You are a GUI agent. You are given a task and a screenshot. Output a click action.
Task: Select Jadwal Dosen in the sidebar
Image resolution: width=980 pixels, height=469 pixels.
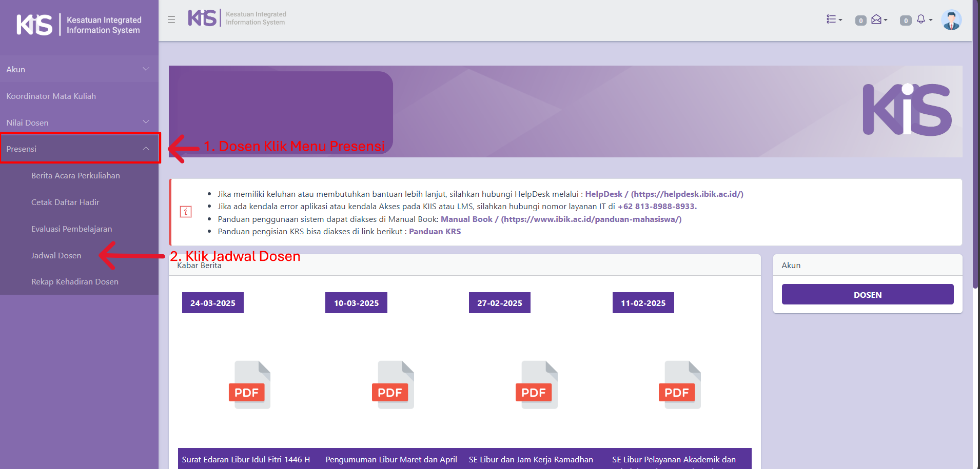56,255
